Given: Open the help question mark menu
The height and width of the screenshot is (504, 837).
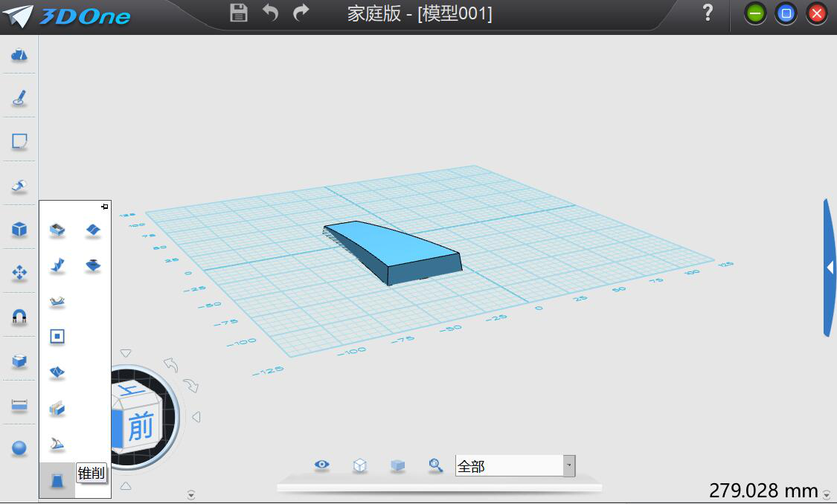Looking at the screenshot, I should coord(708,13).
